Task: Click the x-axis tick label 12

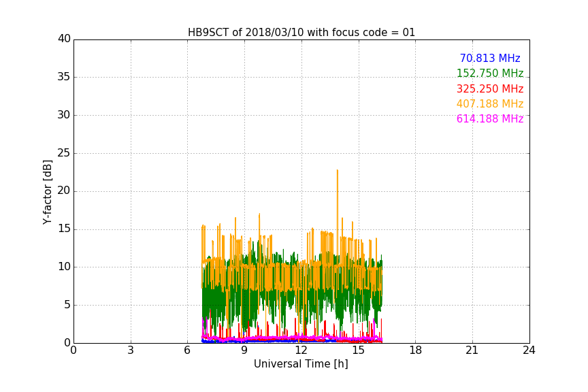Action: pyautogui.click(x=301, y=350)
